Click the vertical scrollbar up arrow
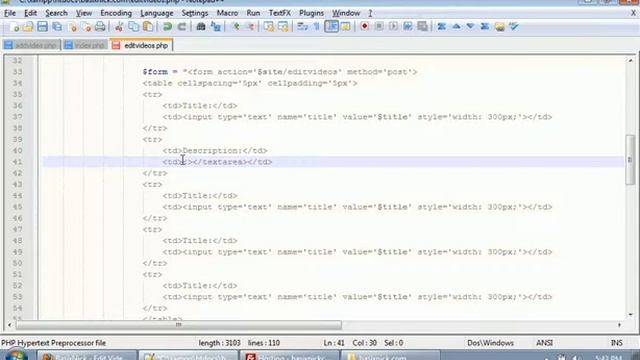The width and height of the screenshot is (640, 360). [x=630, y=60]
